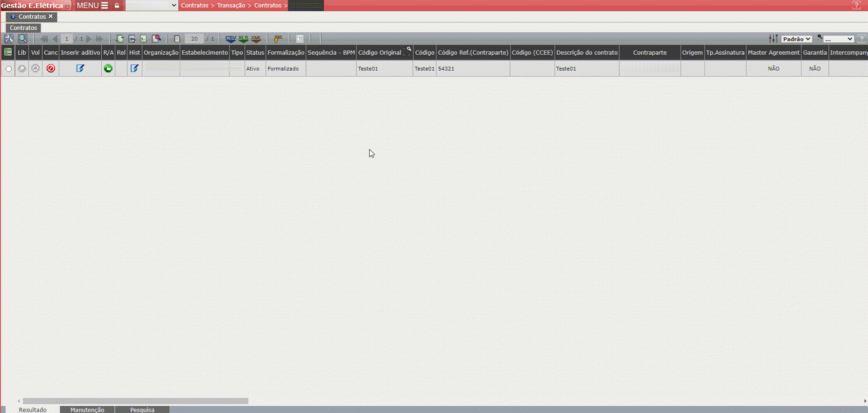Open the blank dropdown beside the lock icon
Viewport: 868px width, 413px height.
coord(152,6)
